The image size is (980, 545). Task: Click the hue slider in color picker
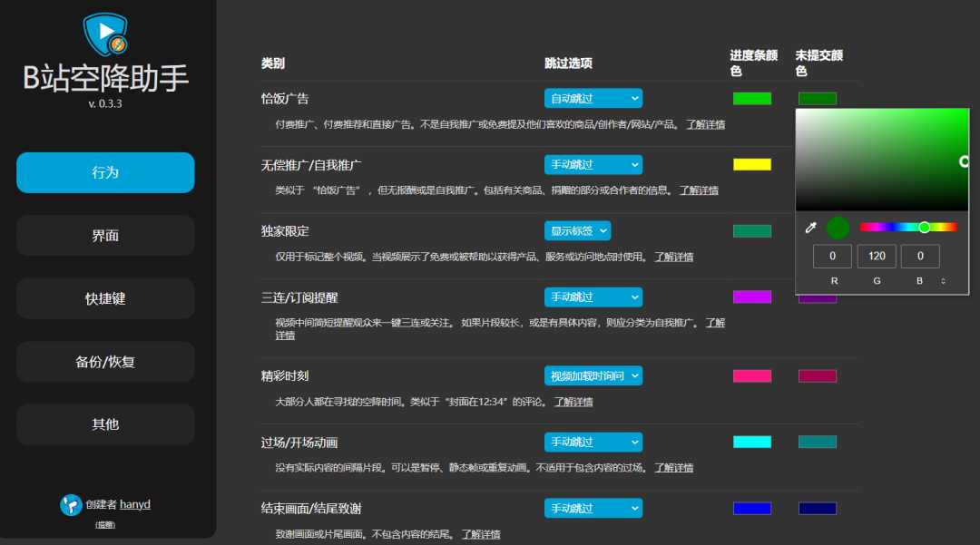[x=908, y=228]
